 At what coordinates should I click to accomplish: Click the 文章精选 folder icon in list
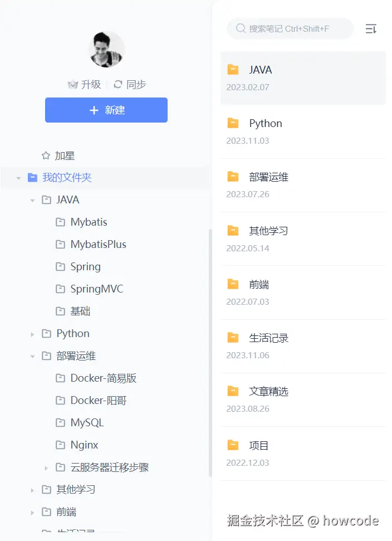point(233,391)
